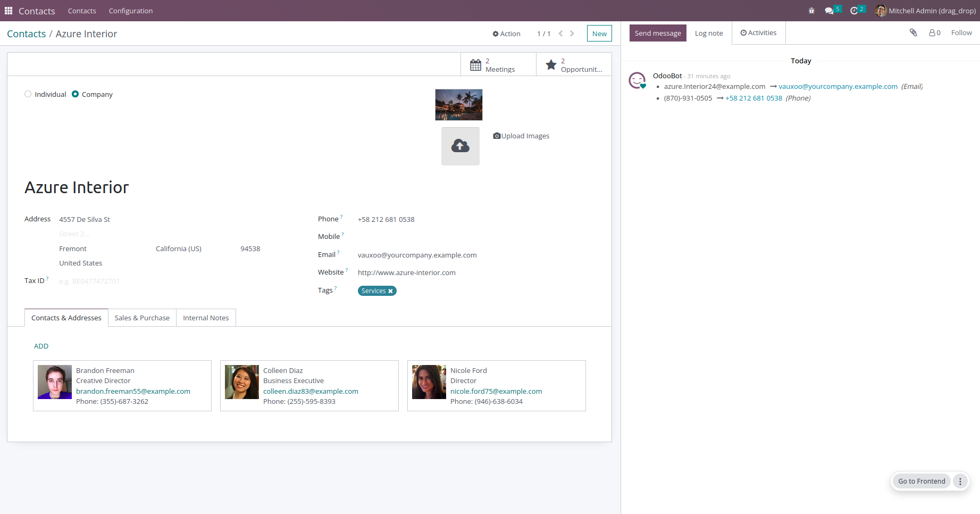
Task: Click the debug bug icon
Action: 811,11
